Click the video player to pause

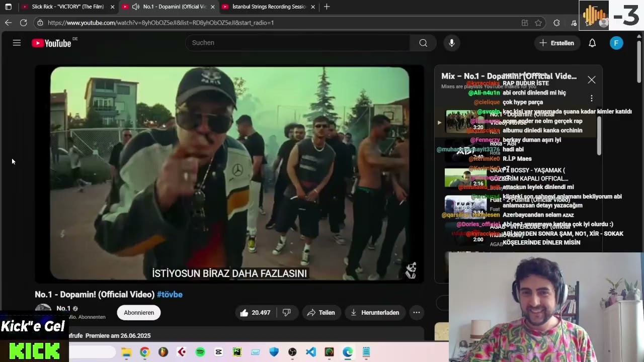[229, 174]
